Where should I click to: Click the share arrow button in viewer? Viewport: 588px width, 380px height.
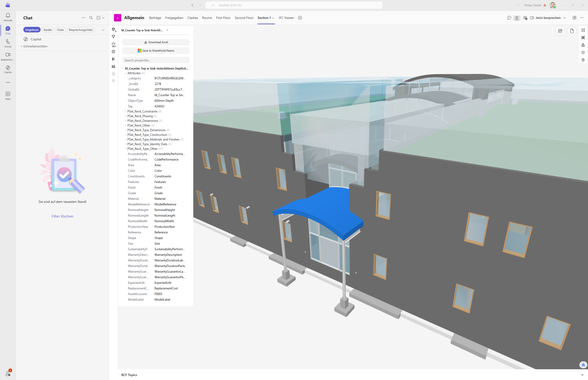560,31
